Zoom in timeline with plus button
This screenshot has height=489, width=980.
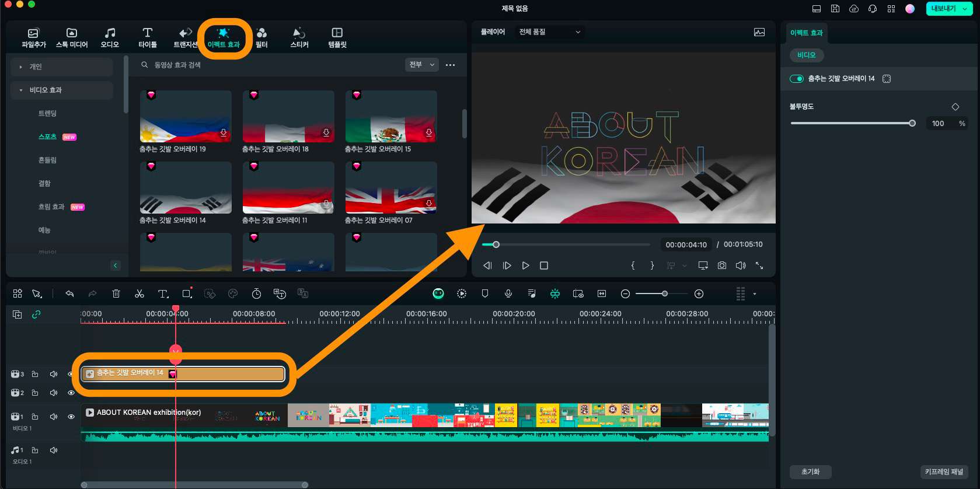699,294
